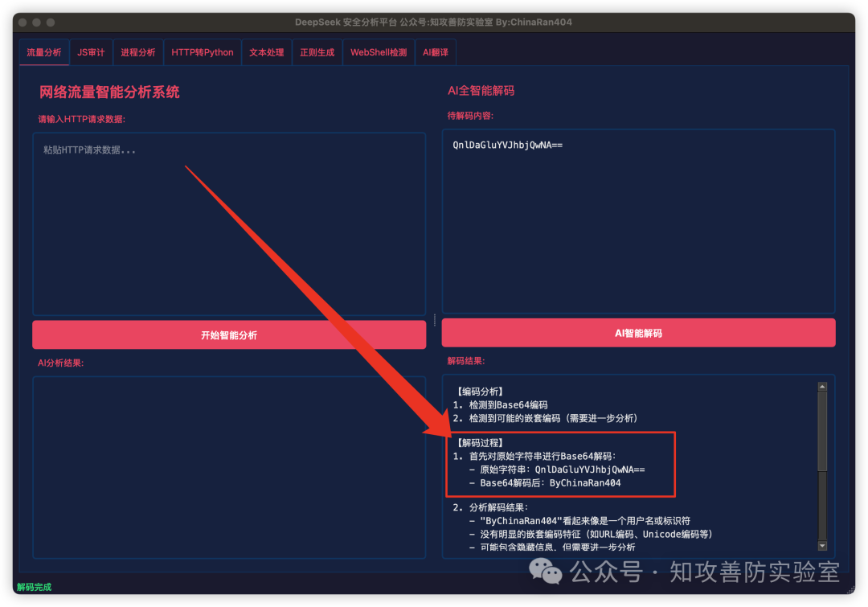Select the 进程分析 tab

138,52
